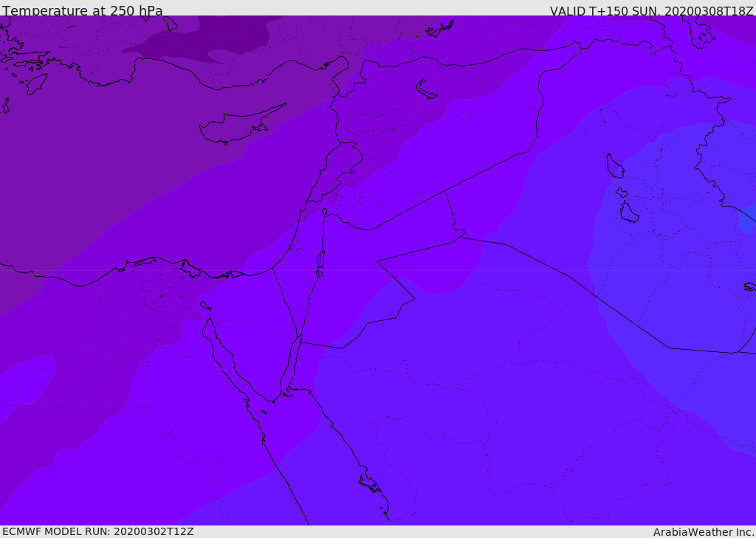Click the Dead Sea outline on the map
This screenshot has height=538, width=756.
[x=320, y=263]
